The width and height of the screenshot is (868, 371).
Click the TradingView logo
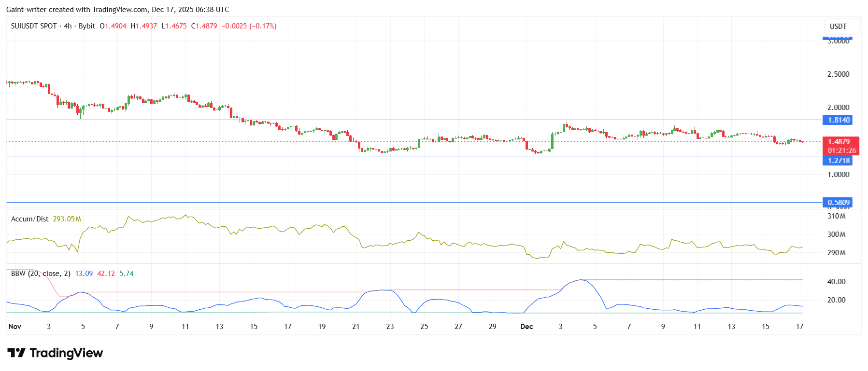click(55, 353)
